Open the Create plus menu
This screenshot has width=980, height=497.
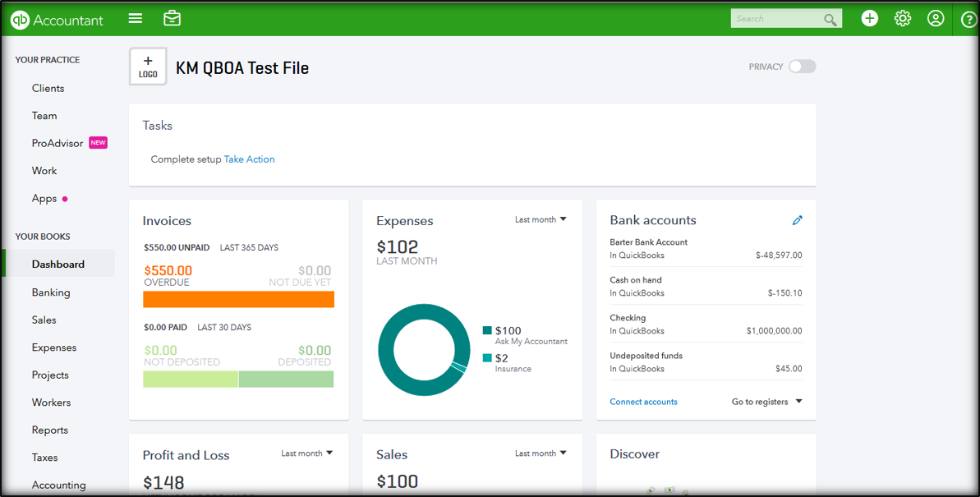coord(869,19)
